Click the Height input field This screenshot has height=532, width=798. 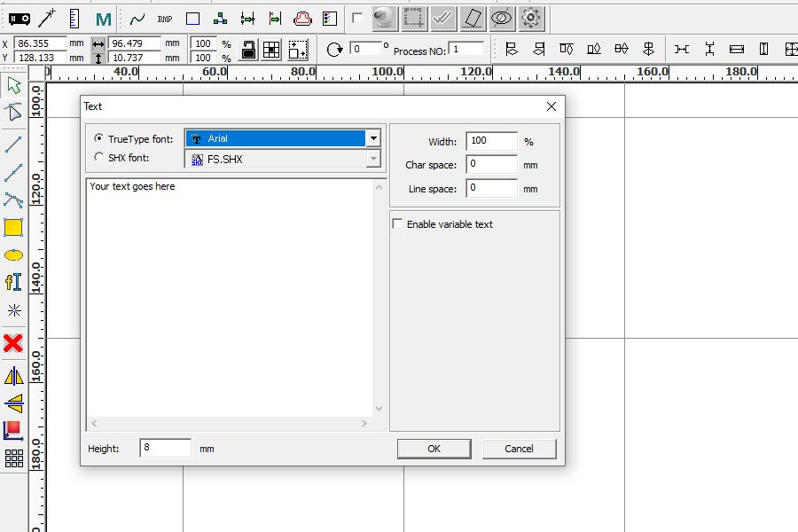pos(164,448)
